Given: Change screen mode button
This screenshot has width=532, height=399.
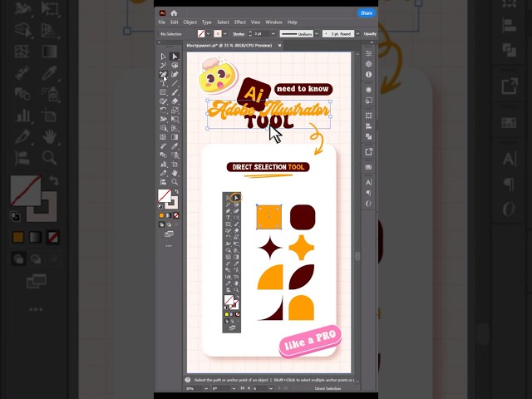Looking at the screenshot, I should (169, 234).
